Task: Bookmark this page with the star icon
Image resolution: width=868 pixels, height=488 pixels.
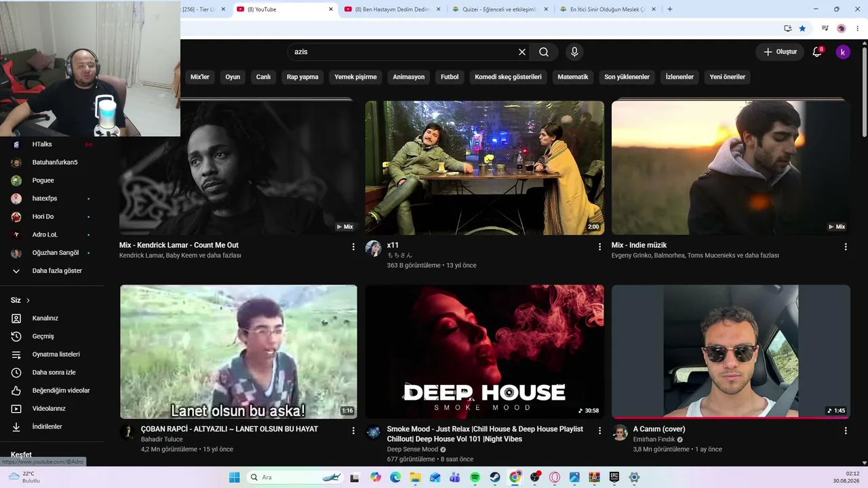Action: [x=802, y=28]
